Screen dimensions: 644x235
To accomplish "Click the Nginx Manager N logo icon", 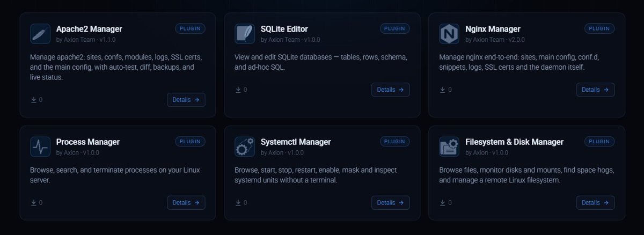I will pos(449,33).
